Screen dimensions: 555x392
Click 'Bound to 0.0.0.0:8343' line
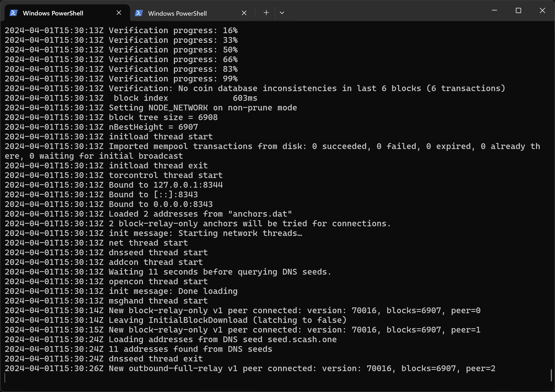click(x=109, y=204)
